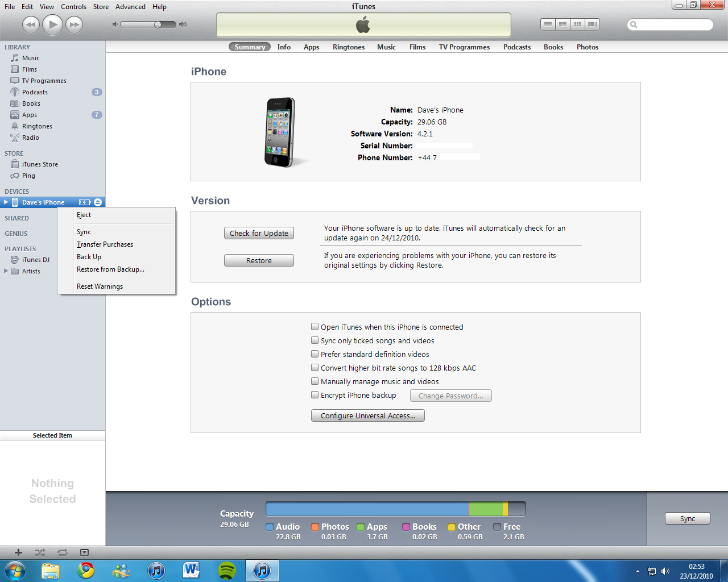Switch to album list view icon
Viewport: 728px width, 582px height.
coord(562,24)
